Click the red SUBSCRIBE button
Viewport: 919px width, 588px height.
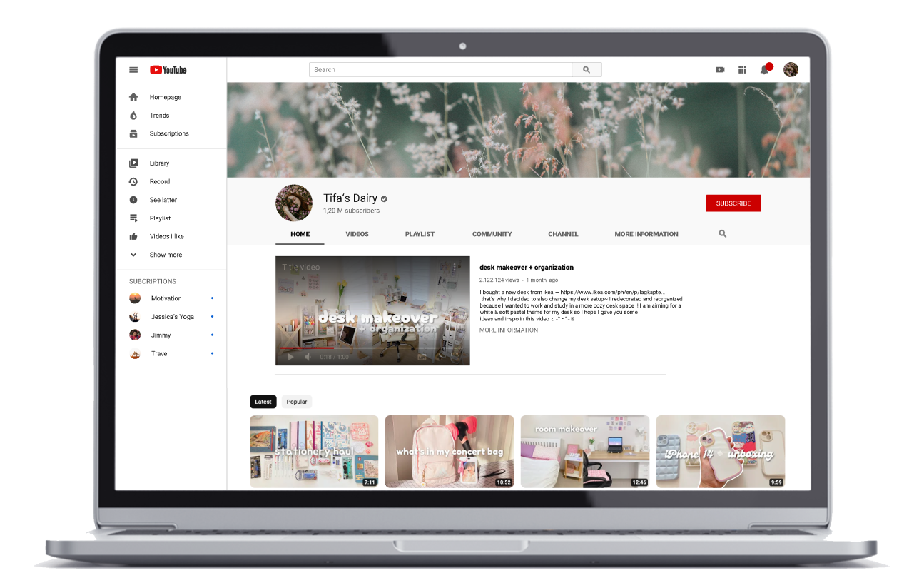coord(733,203)
